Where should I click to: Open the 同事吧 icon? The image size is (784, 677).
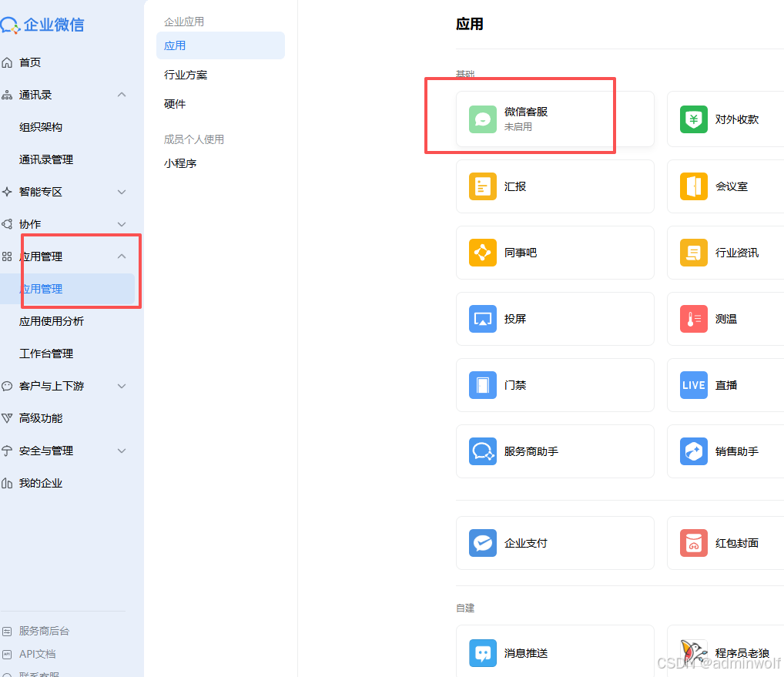[483, 253]
